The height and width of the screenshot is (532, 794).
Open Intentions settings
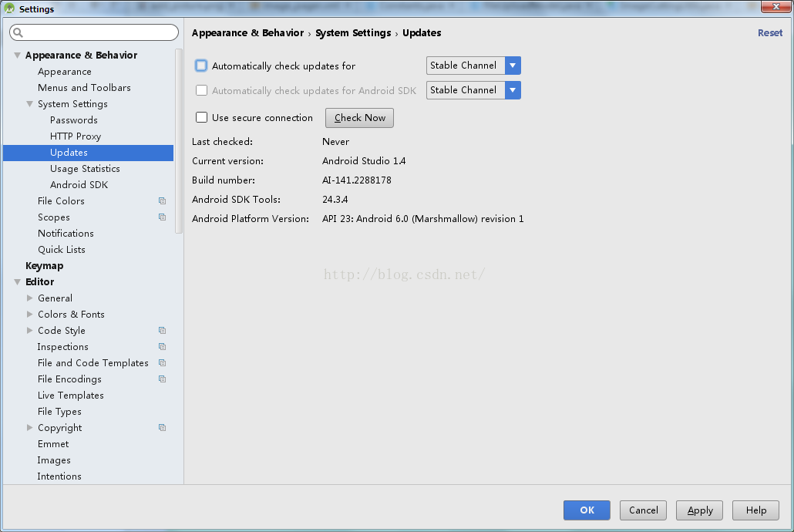(59, 476)
